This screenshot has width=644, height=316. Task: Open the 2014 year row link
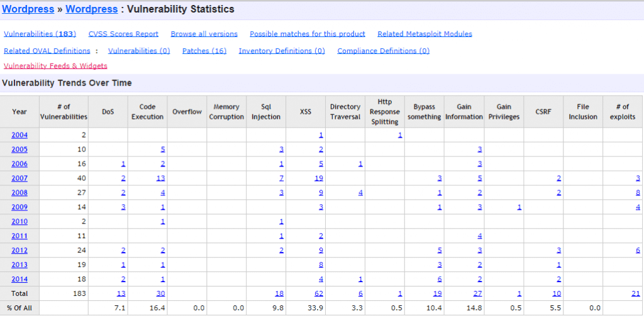(x=19, y=280)
